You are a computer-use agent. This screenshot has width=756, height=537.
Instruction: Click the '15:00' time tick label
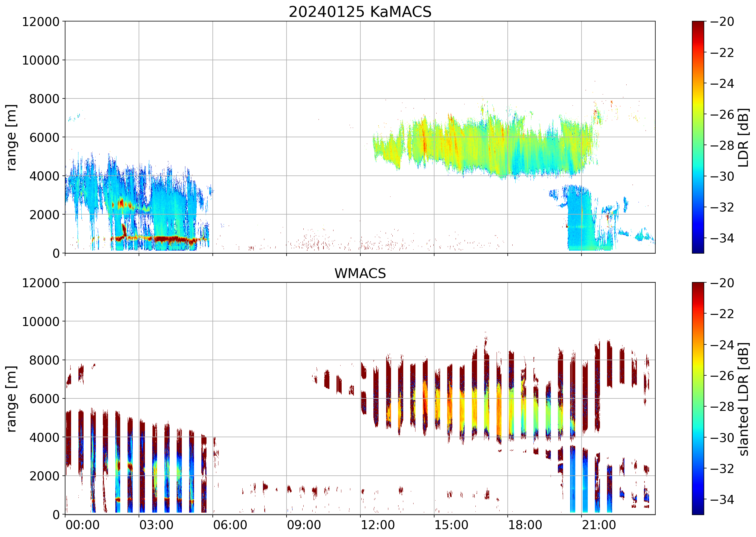pos(451,525)
